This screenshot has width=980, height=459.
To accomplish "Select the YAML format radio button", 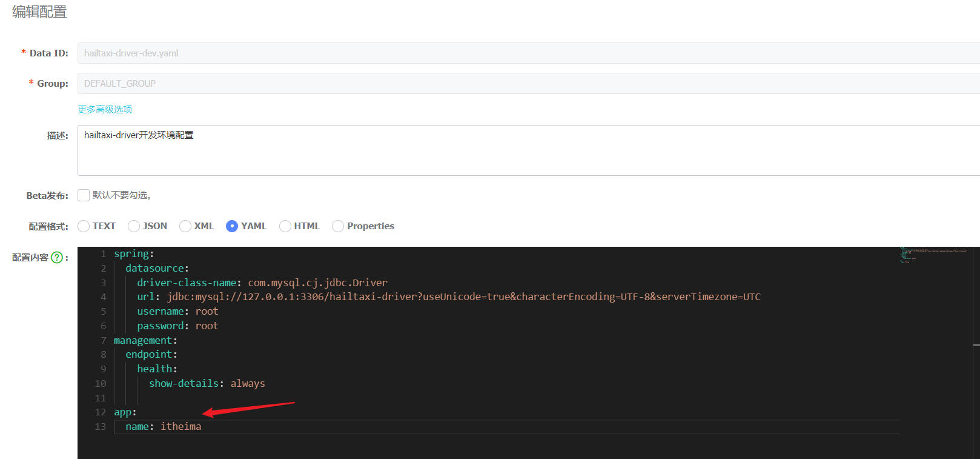I will click(232, 226).
